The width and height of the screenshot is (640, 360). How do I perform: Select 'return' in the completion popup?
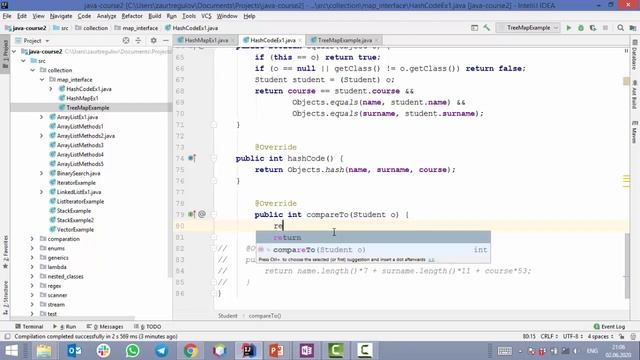373,237
